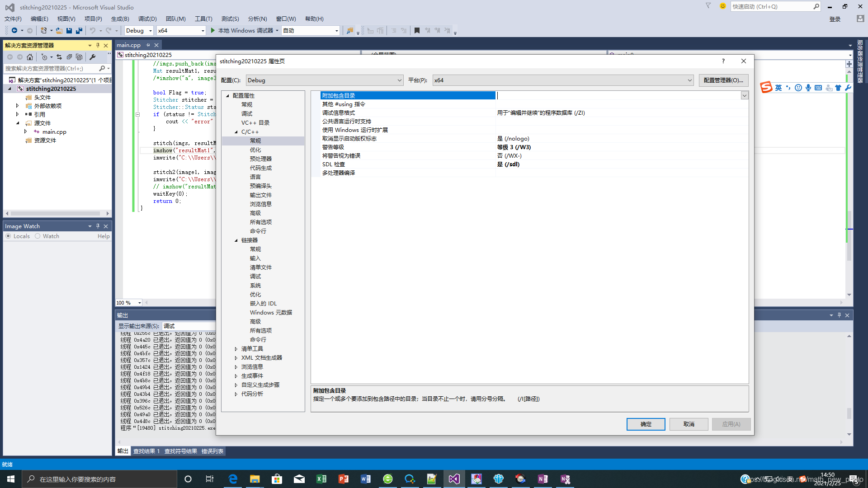Screen dimensions: 868x488
Task: Click the Find in Files toolbar icon
Action: tap(349, 31)
